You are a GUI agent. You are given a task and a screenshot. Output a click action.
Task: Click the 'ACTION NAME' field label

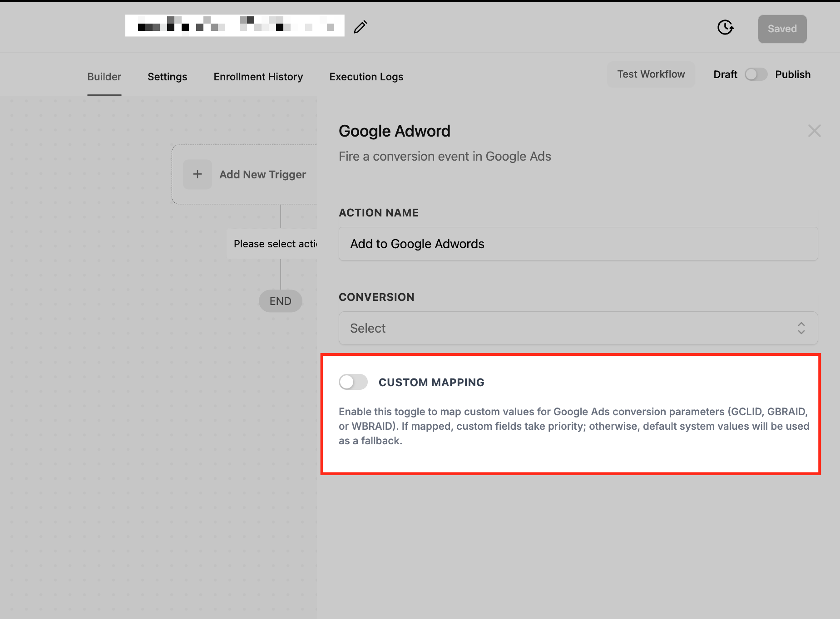click(x=379, y=213)
